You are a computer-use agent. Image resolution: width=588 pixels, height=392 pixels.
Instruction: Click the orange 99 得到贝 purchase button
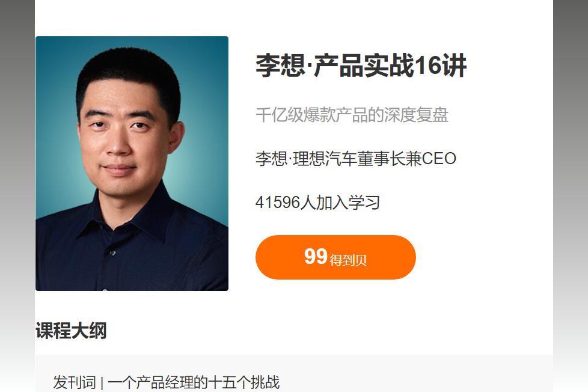(x=335, y=257)
